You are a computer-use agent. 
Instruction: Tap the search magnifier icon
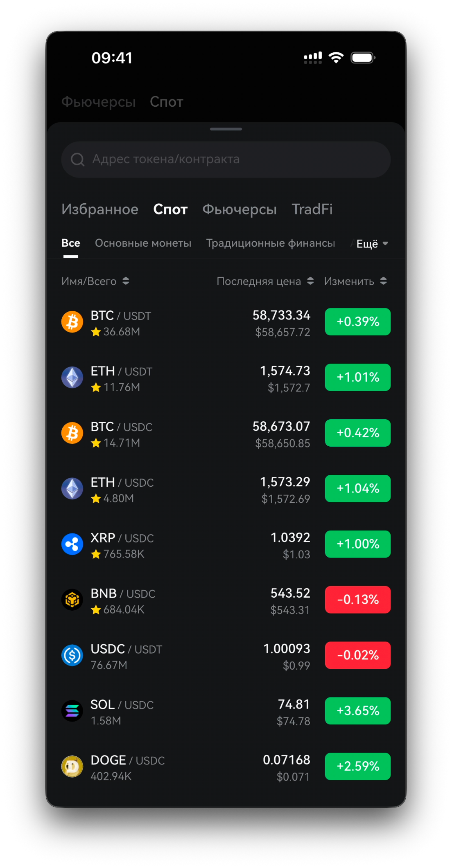[77, 160]
